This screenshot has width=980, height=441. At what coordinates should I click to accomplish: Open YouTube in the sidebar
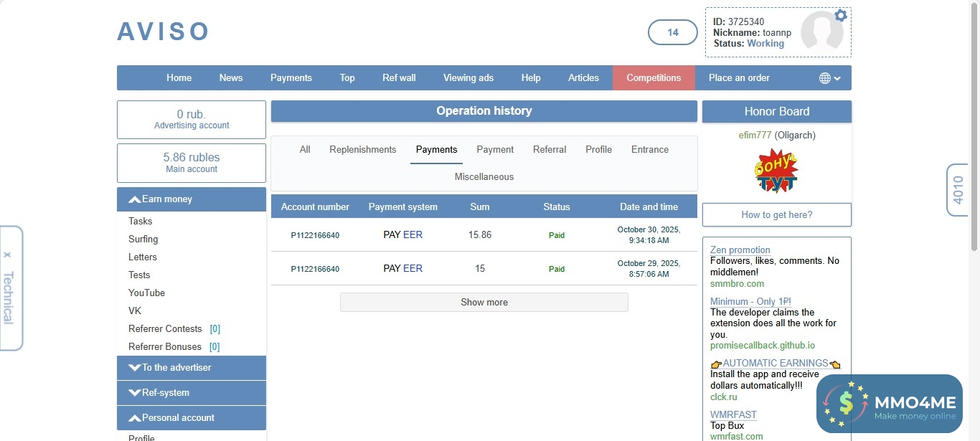click(147, 293)
